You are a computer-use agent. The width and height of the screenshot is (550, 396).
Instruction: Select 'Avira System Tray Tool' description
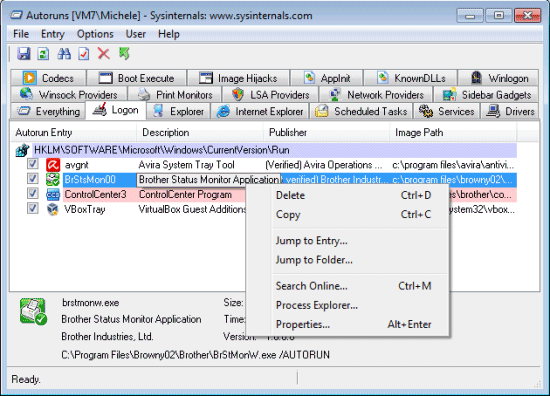click(186, 165)
